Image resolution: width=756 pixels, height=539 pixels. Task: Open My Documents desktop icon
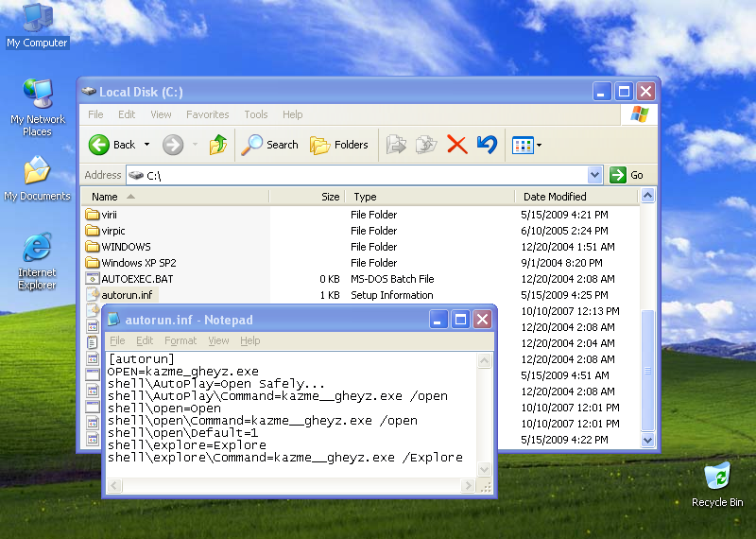[37, 178]
